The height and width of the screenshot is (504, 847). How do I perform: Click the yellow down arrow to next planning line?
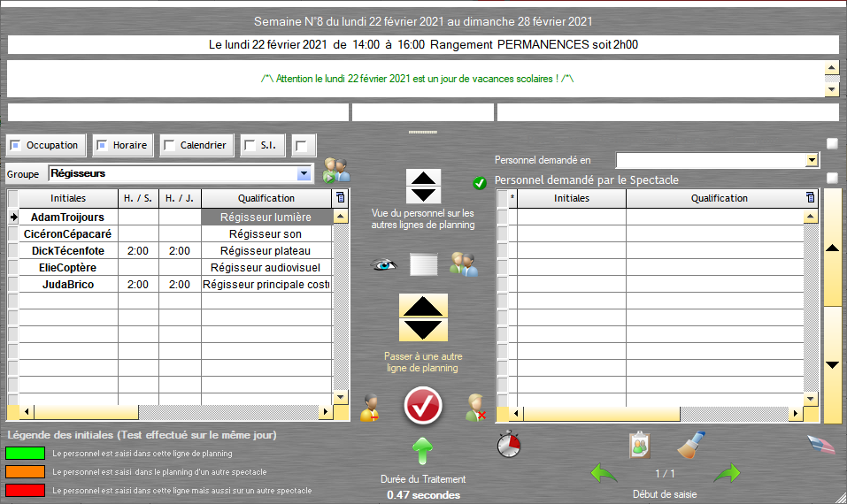[423, 331]
